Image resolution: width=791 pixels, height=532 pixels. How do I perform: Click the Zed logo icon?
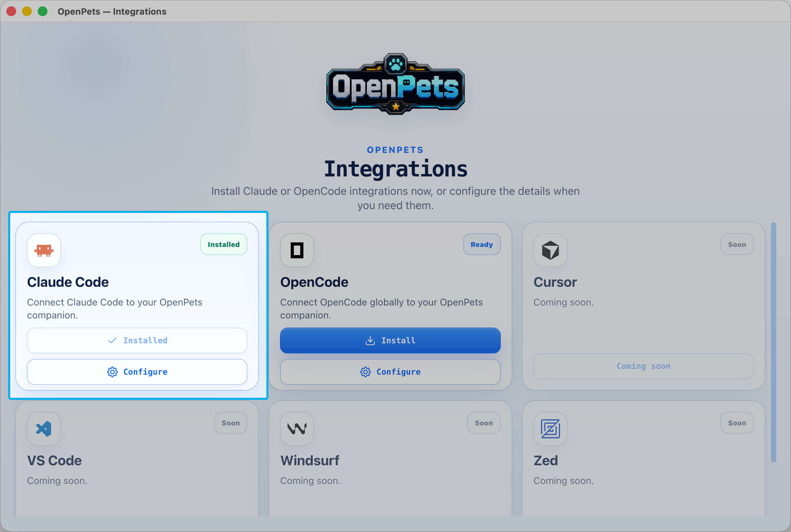550,429
